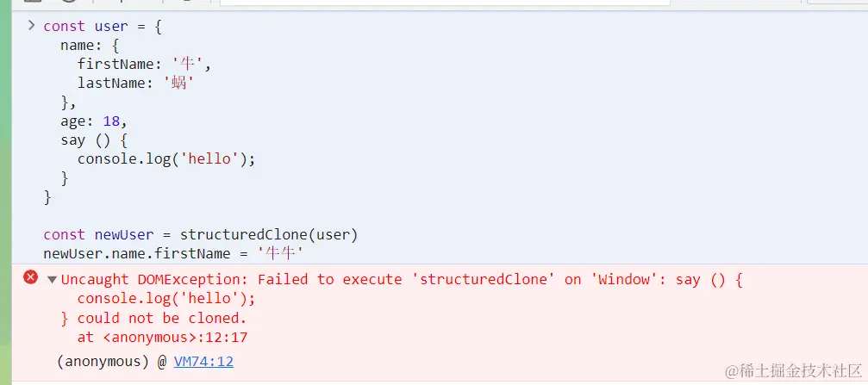This screenshot has height=385, width=868.
Task: Click the firstName property line
Action: tap(143, 64)
